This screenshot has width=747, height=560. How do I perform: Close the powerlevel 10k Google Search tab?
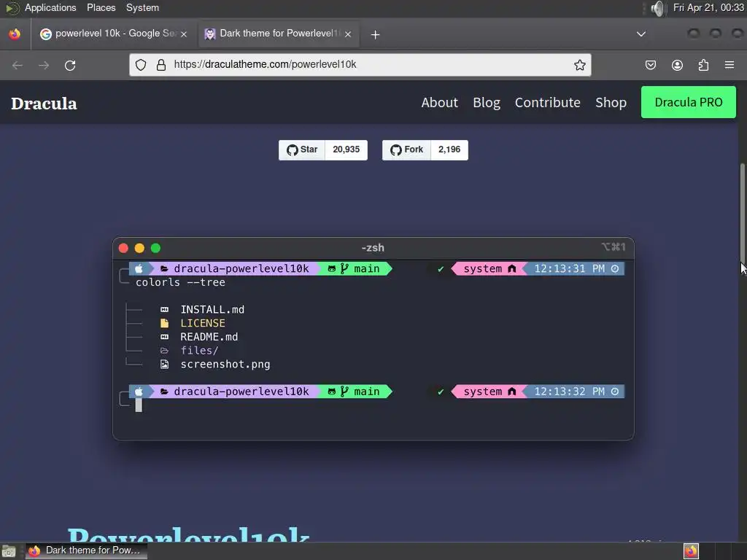point(184,34)
